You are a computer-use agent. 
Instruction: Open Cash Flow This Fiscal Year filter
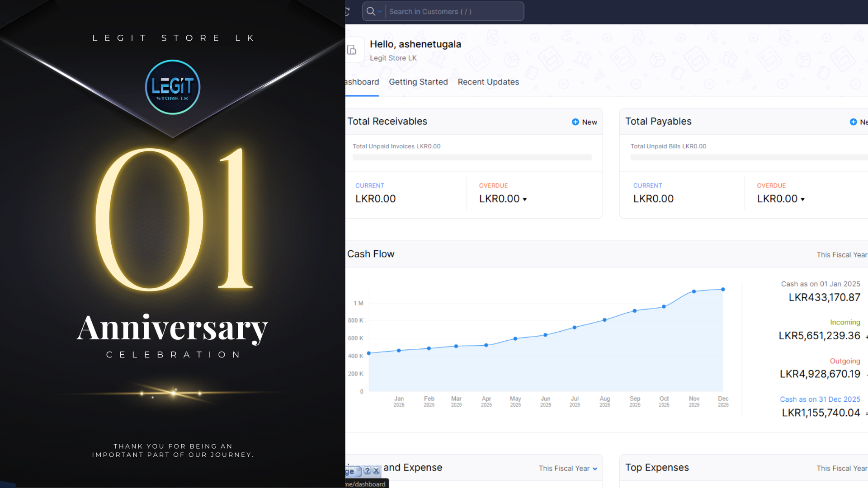coord(841,255)
